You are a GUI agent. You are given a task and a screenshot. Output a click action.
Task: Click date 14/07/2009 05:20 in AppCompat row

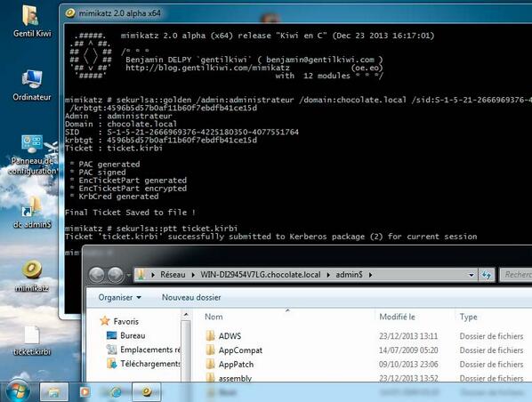click(x=408, y=350)
